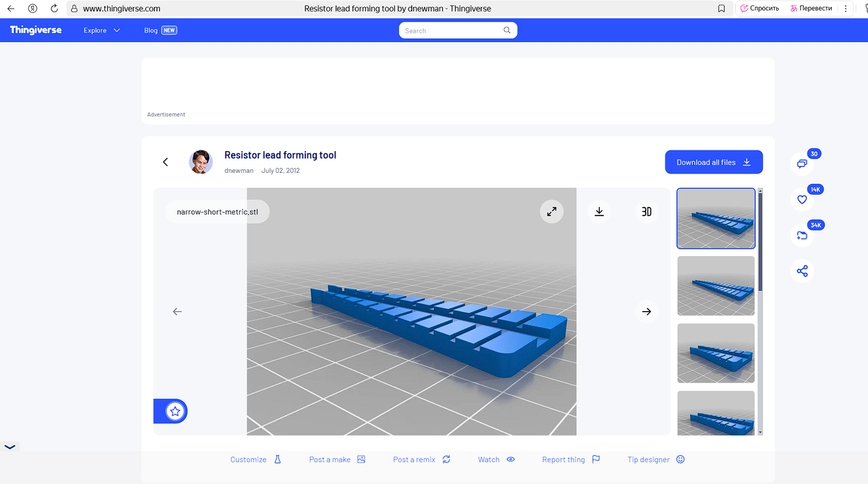The width and height of the screenshot is (868, 484).
Task: Show the previous image with left arrow
Action: (x=177, y=311)
